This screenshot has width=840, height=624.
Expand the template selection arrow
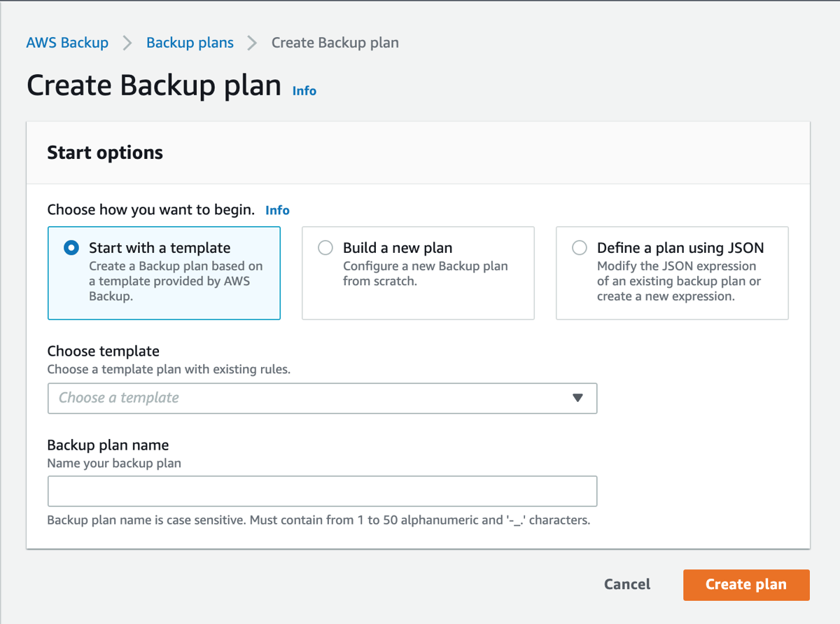coord(577,398)
